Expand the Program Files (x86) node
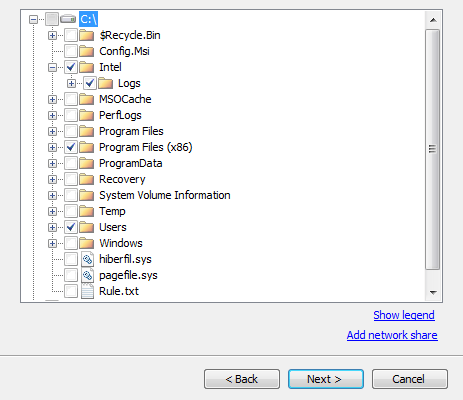 52,147
